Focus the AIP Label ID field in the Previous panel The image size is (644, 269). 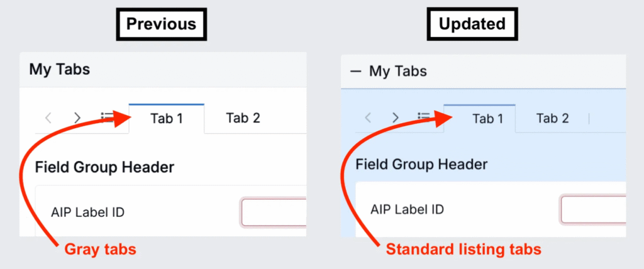click(x=274, y=212)
